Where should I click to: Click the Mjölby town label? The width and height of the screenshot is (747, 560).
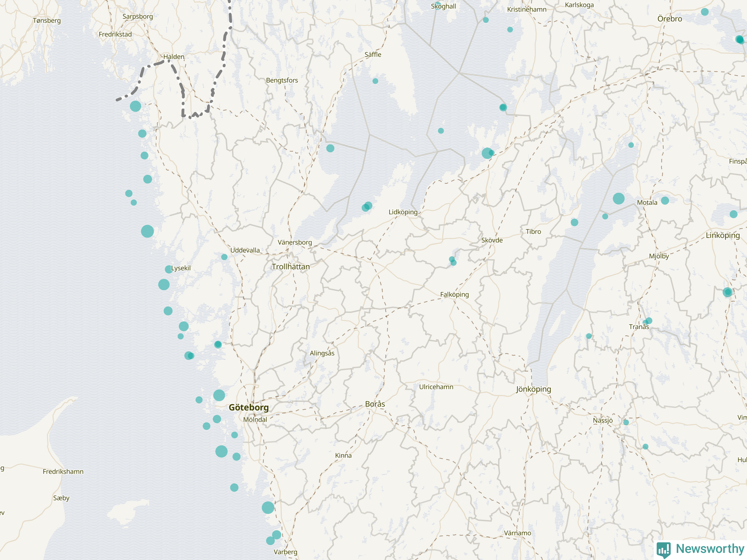[659, 256]
